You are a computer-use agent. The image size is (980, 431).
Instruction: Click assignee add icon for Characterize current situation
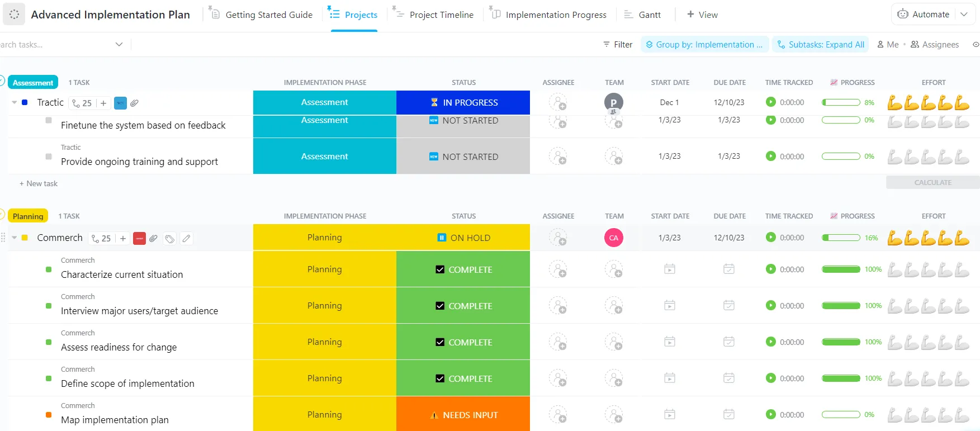coord(558,269)
